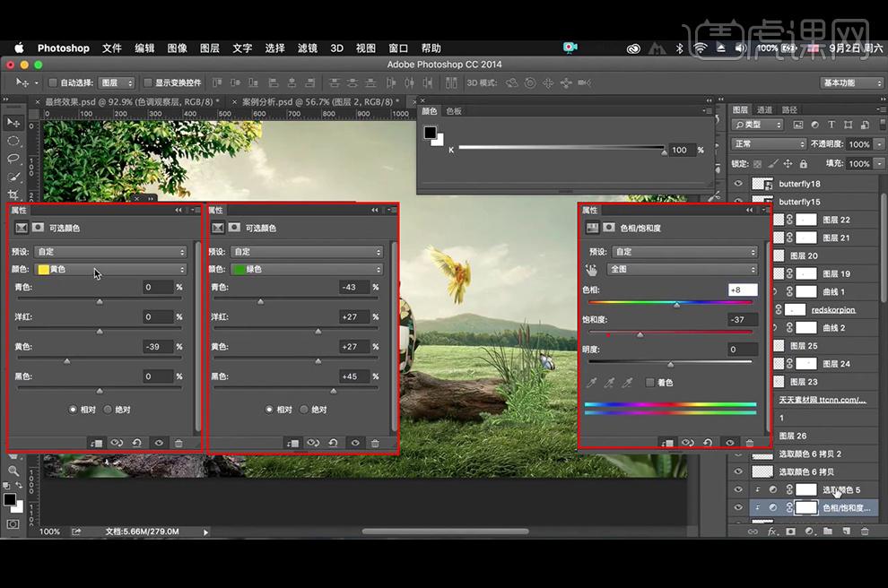The height and width of the screenshot is (588, 888).
Task: Enable the Colorize checkbox
Action: (x=650, y=383)
